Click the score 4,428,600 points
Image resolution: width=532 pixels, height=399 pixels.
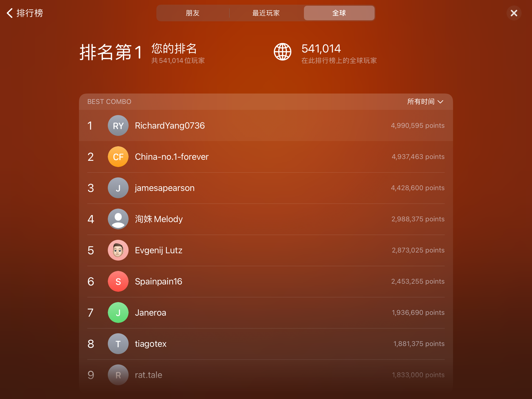(x=418, y=188)
